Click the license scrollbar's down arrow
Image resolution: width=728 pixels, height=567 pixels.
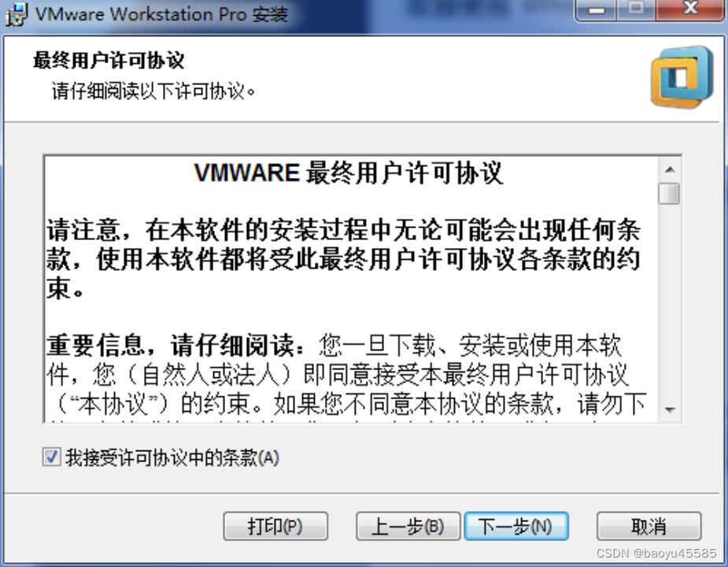coord(670,410)
